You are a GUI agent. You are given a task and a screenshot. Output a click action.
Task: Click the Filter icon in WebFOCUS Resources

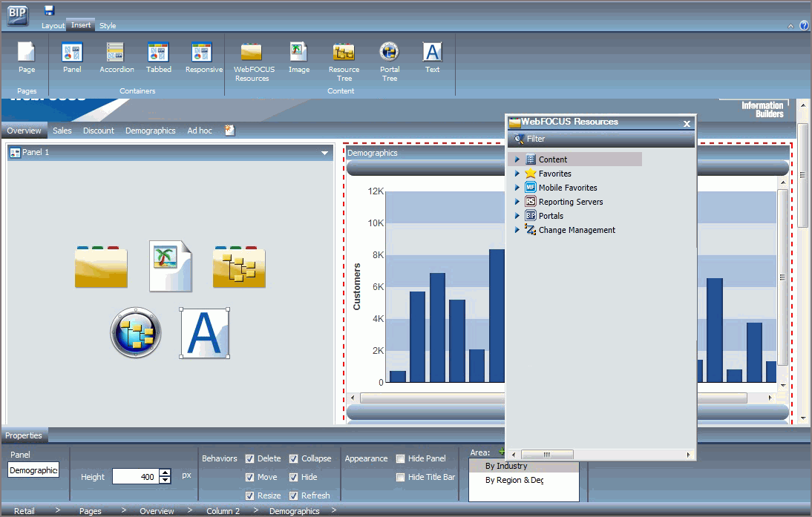[x=519, y=139]
